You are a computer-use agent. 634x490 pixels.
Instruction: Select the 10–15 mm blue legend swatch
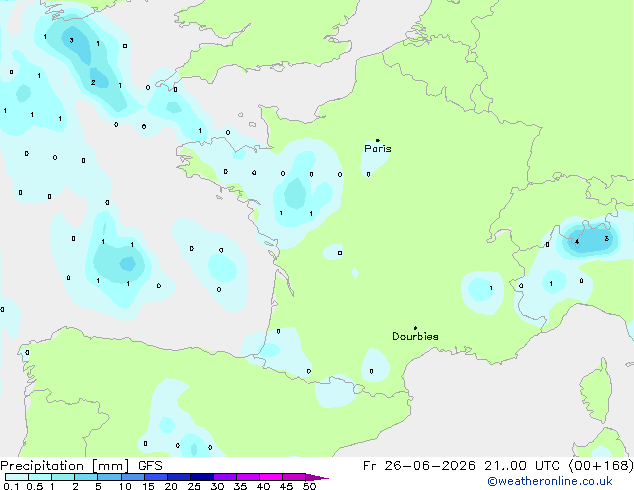[133, 477]
